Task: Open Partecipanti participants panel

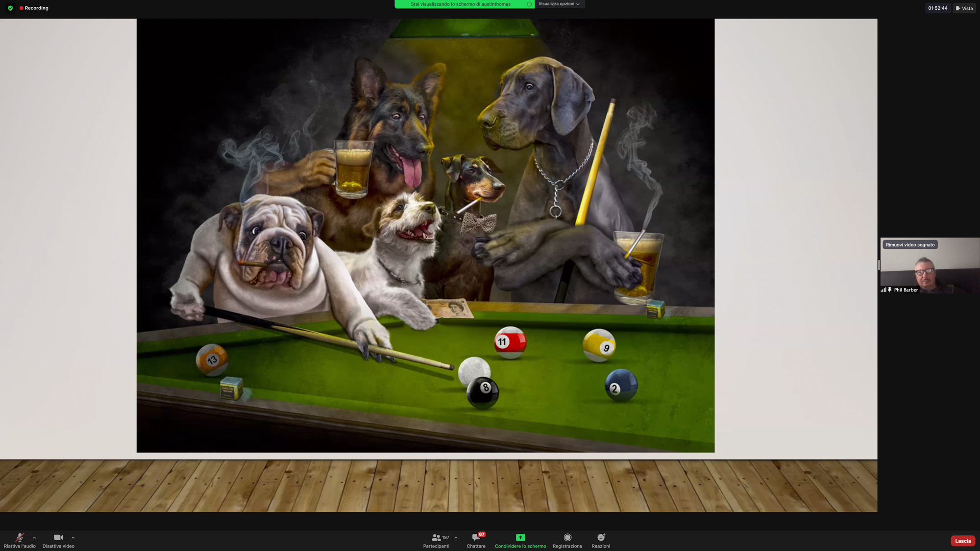Action: click(x=436, y=540)
